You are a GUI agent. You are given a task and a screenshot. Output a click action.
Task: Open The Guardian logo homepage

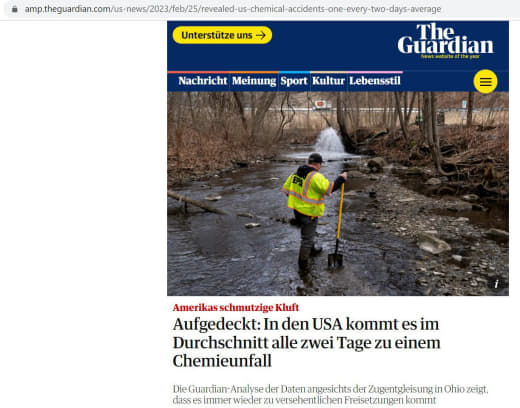[445, 41]
